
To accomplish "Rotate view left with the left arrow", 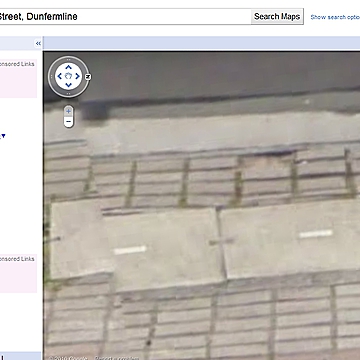I will pyautogui.click(x=59, y=76).
